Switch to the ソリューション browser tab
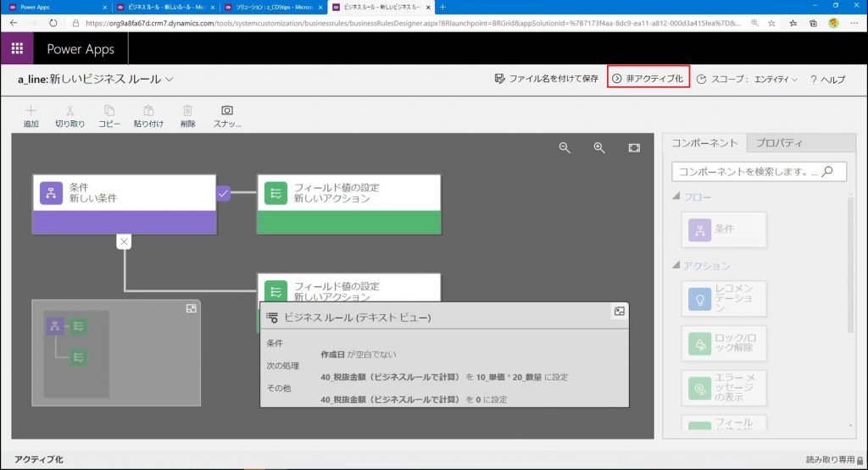Viewport: 868px width, 470px height. 274,7
